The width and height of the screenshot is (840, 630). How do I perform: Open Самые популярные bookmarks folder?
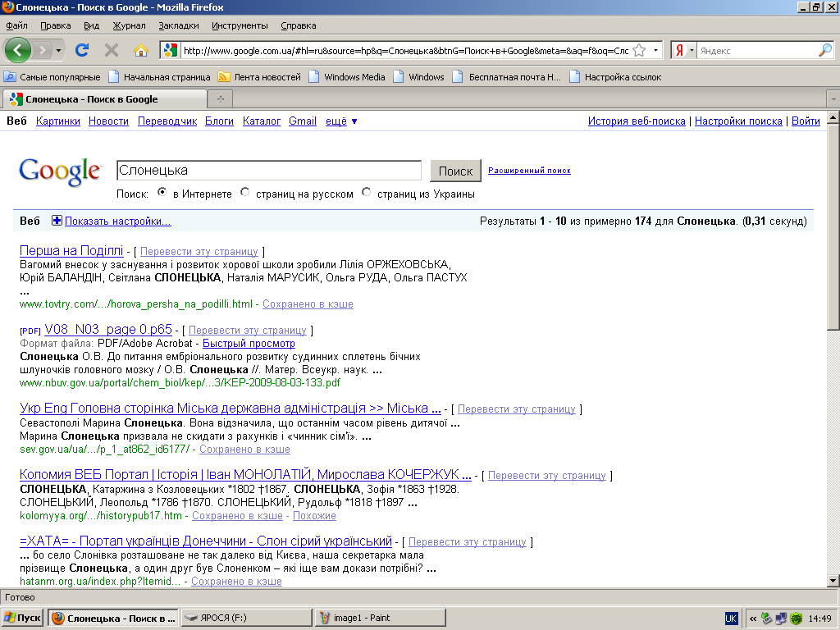click(52, 76)
